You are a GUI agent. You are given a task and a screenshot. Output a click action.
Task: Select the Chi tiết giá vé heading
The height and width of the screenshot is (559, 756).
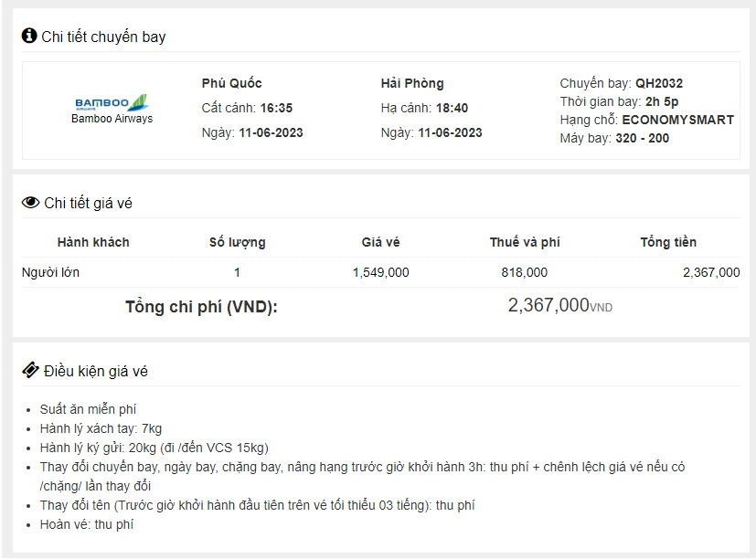click(x=88, y=203)
